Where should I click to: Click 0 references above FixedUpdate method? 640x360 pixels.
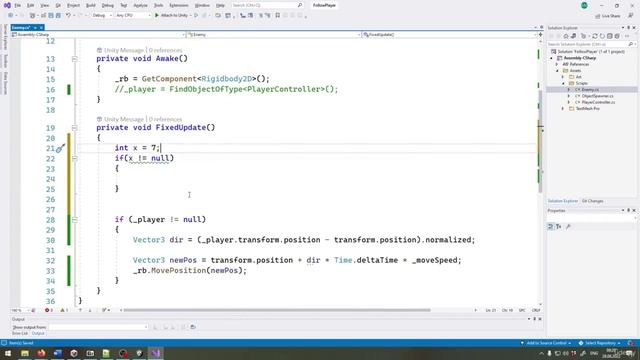pyautogui.click(x=165, y=119)
